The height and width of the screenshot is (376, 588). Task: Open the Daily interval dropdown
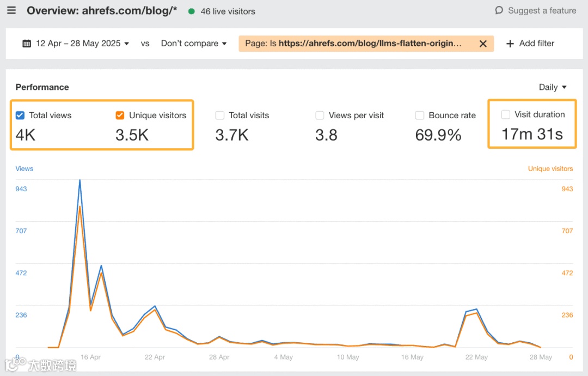click(553, 87)
